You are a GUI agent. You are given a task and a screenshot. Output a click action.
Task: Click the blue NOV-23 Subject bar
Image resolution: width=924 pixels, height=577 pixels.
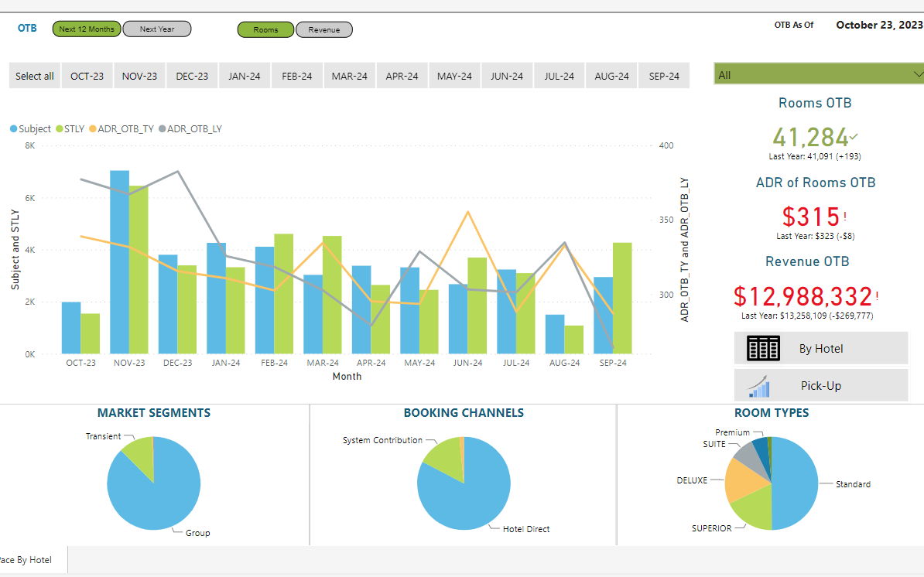point(120,262)
